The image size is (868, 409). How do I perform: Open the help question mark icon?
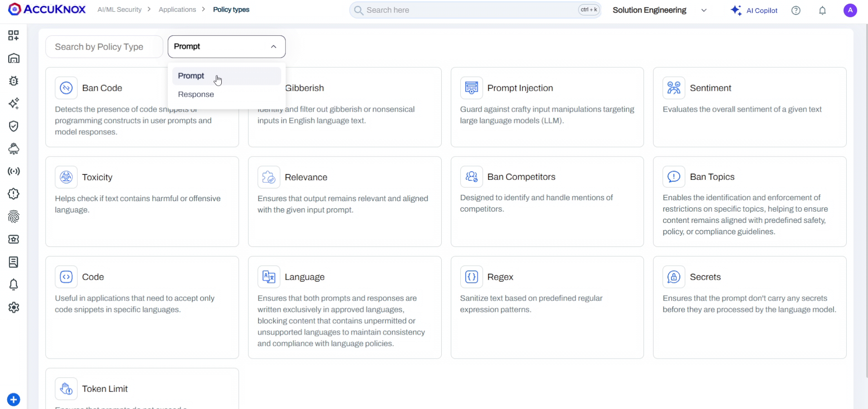(x=796, y=10)
